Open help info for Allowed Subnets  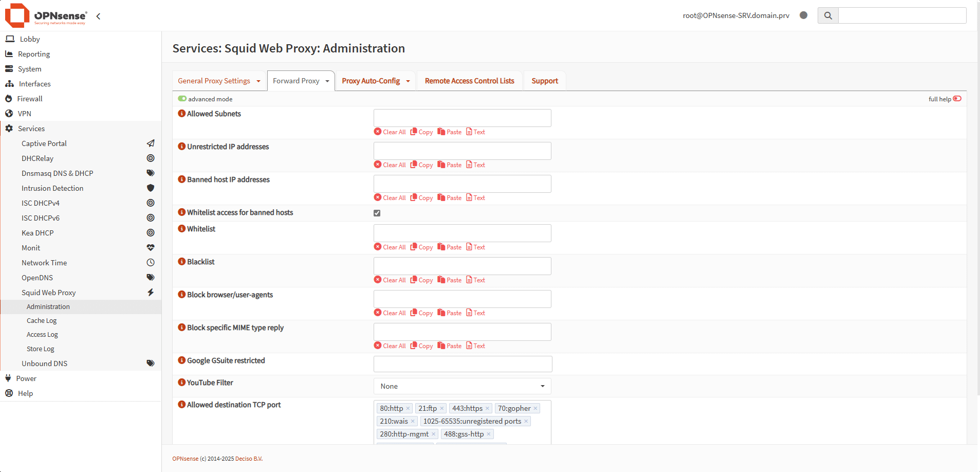tap(181, 114)
